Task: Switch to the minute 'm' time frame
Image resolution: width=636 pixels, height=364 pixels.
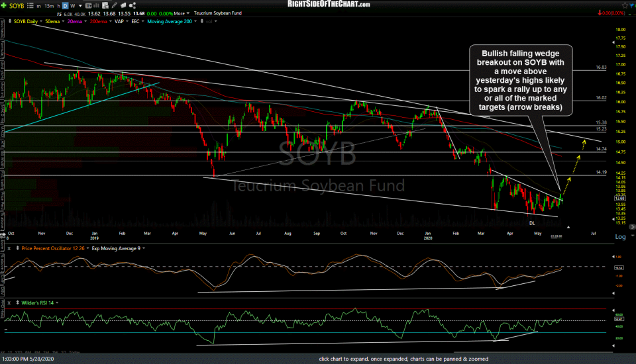Action: 39,6
